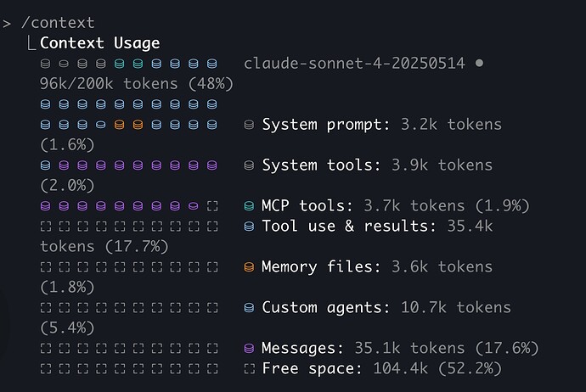Click the blue Custom agents legend icon
The height and width of the screenshot is (392, 586).
(x=249, y=308)
